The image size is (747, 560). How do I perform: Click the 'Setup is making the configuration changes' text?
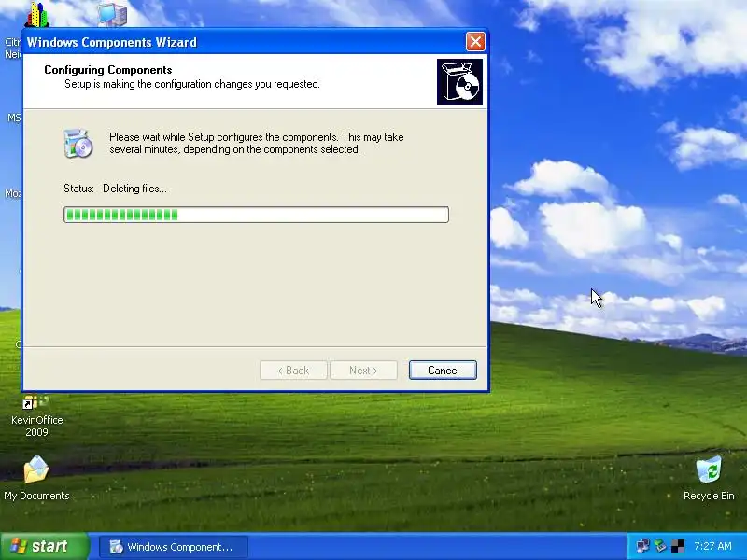pyautogui.click(x=192, y=84)
